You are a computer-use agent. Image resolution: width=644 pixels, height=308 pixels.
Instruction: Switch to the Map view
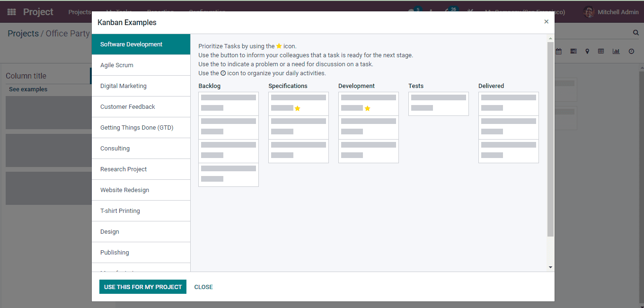[x=587, y=51]
